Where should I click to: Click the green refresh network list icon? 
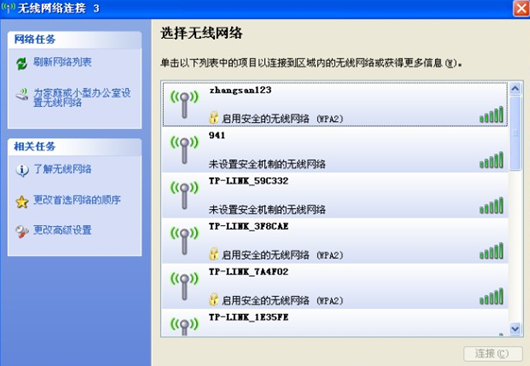22,63
